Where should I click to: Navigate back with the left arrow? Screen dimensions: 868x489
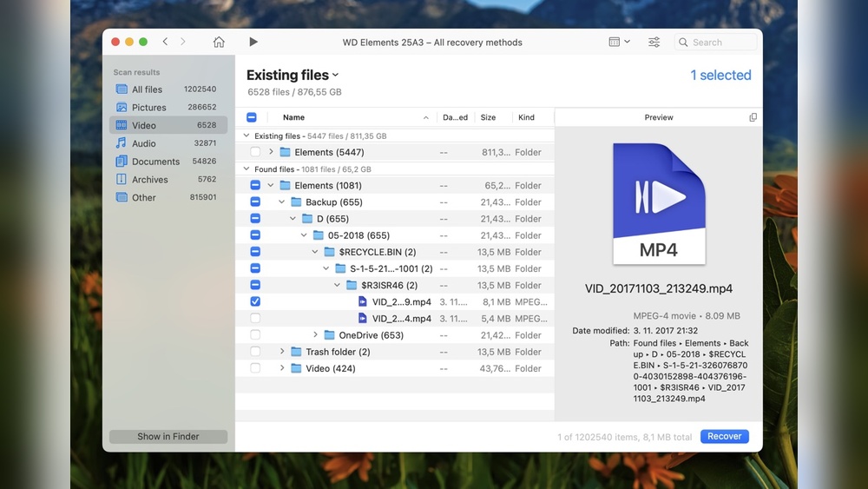pos(165,42)
